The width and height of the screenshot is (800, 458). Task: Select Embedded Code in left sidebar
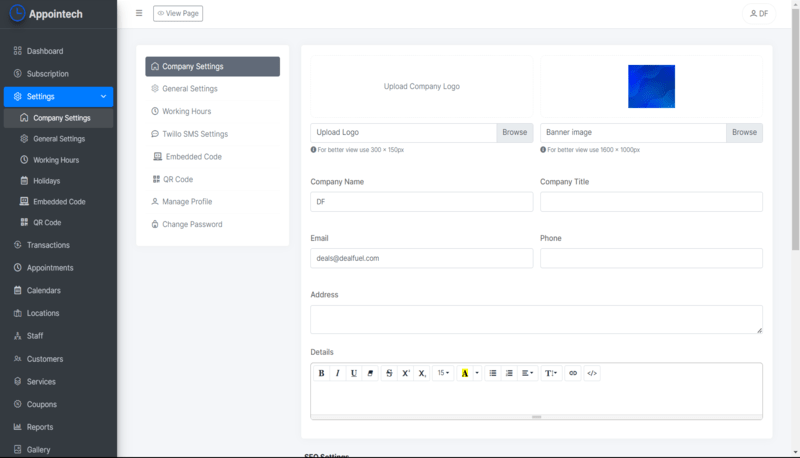58,201
